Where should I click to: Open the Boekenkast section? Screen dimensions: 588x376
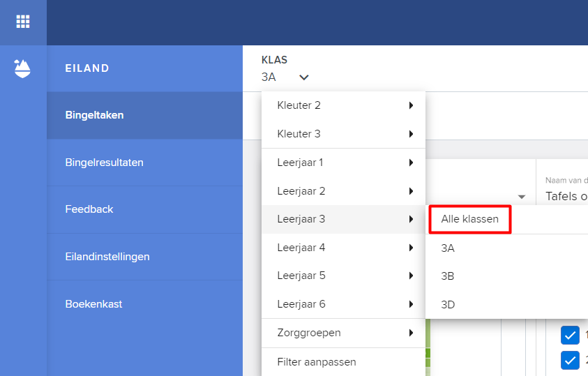[x=144, y=303]
